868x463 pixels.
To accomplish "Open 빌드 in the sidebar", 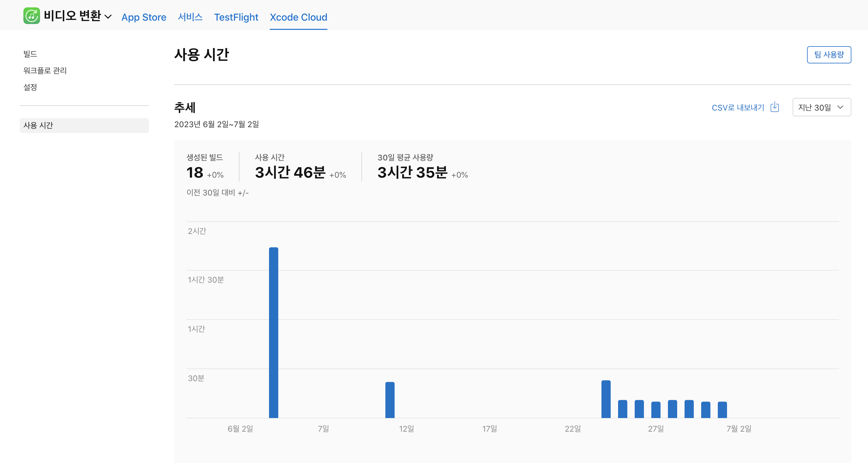I will [x=30, y=54].
